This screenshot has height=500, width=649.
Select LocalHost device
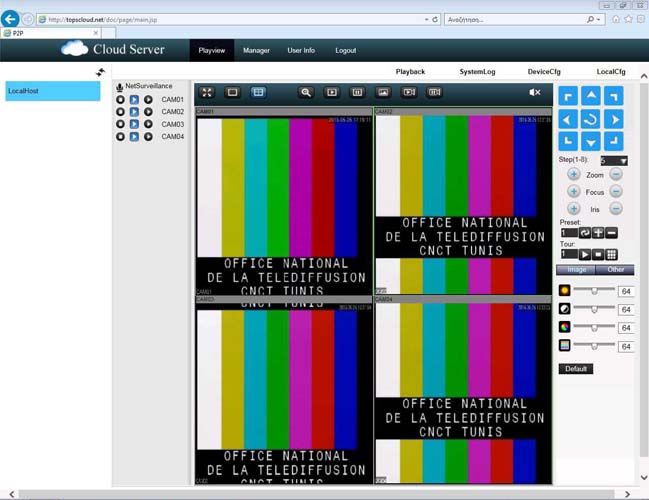53,91
